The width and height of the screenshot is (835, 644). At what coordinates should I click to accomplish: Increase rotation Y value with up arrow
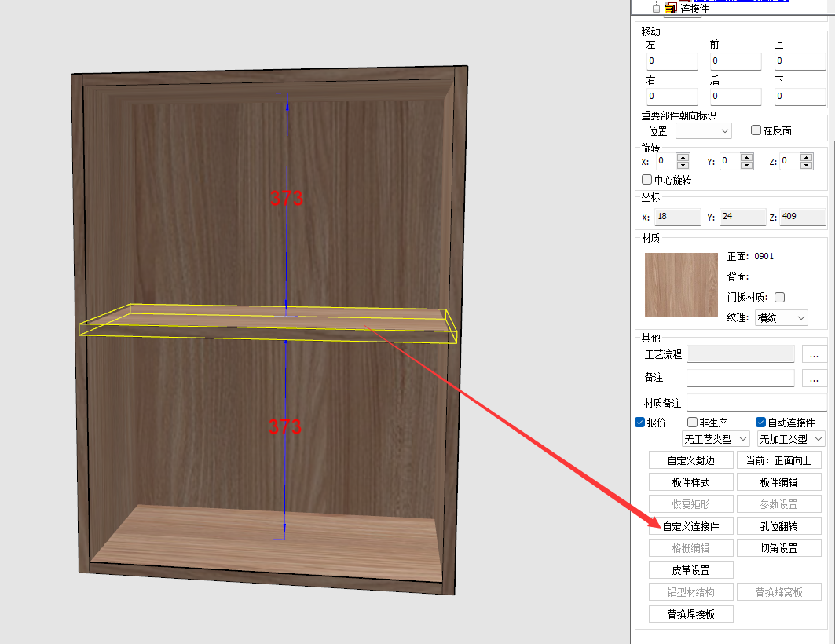tap(746, 157)
